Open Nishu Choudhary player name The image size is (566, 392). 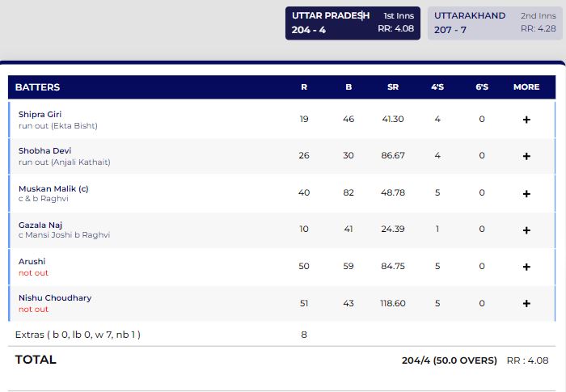55,298
